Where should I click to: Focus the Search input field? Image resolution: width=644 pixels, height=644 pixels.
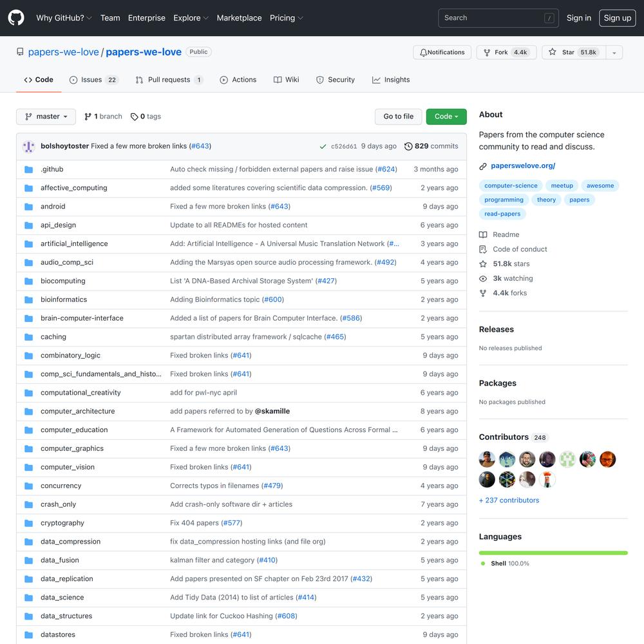coord(498,18)
